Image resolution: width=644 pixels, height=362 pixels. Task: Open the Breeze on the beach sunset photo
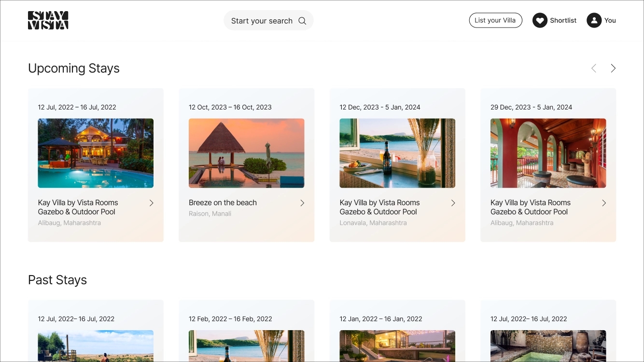tap(246, 153)
